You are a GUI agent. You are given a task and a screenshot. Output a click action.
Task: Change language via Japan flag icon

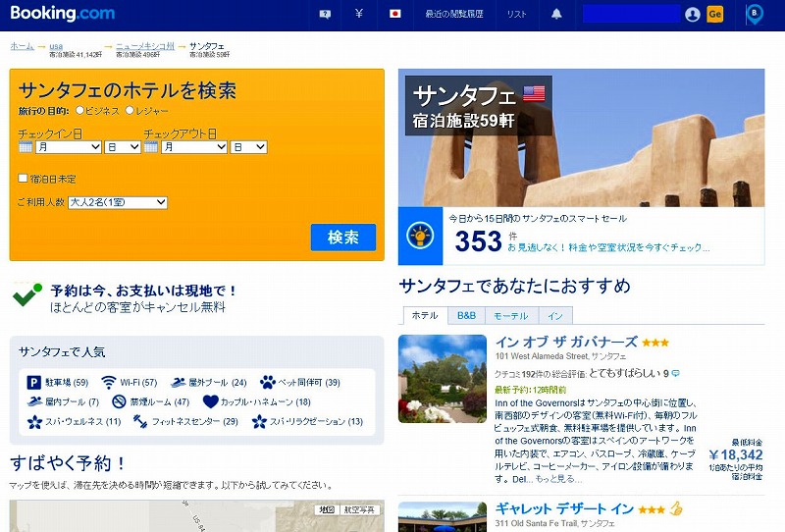tap(395, 14)
